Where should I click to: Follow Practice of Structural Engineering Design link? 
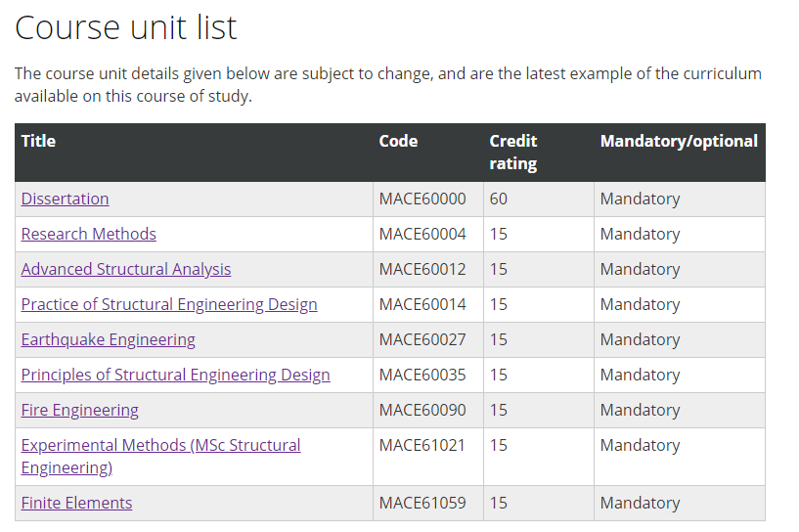pos(169,304)
